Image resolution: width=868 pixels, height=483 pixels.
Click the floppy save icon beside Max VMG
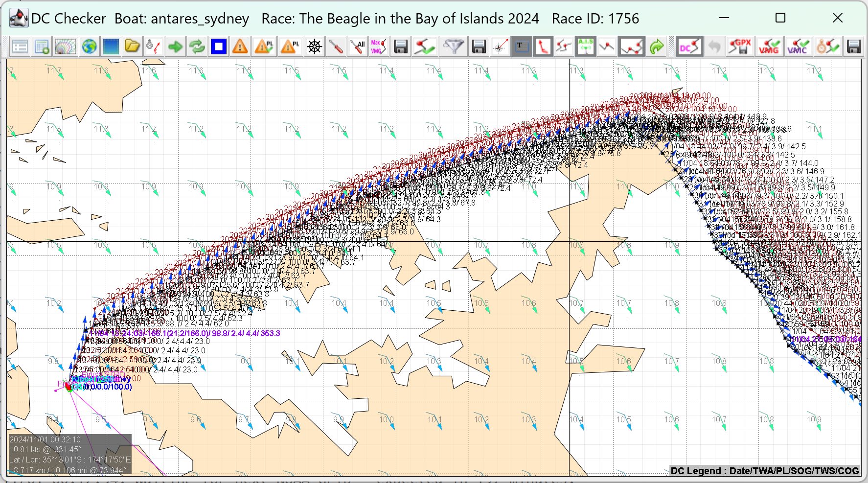[401, 47]
